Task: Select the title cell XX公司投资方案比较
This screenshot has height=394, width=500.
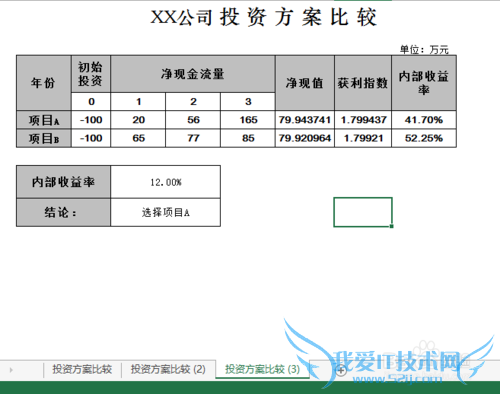Action: (263, 17)
